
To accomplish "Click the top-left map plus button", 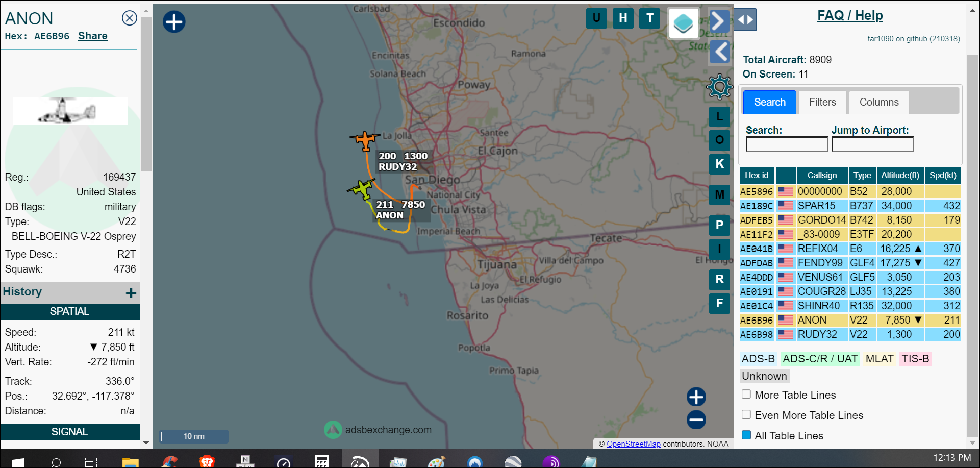I will (174, 22).
